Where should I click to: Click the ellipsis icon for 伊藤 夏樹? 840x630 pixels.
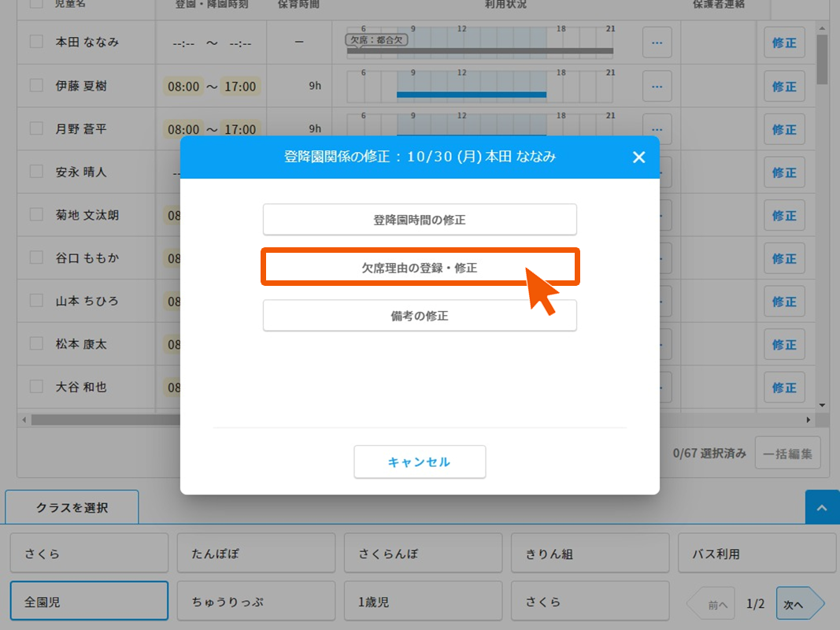tap(657, 86)
